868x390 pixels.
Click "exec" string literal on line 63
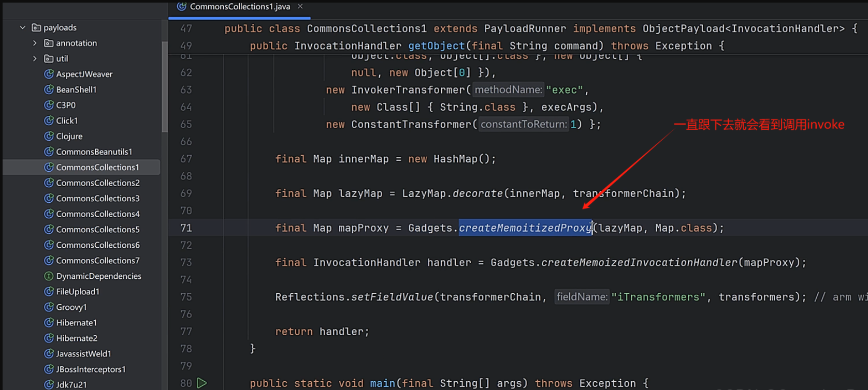(x=565, y=90)
